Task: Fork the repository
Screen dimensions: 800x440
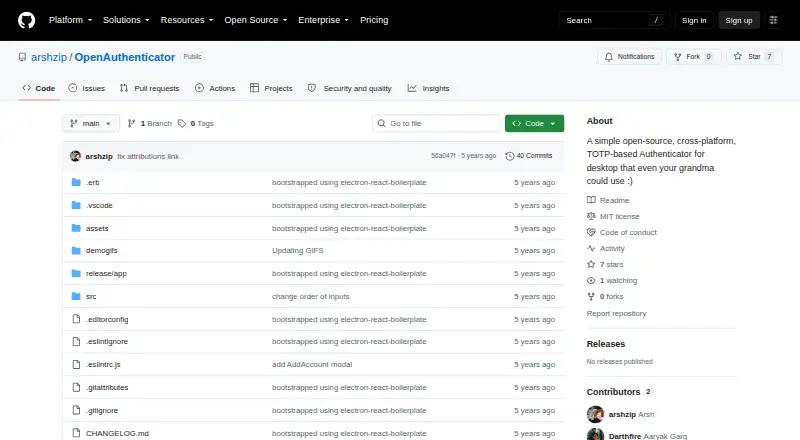Action: [x=693, y=57]
